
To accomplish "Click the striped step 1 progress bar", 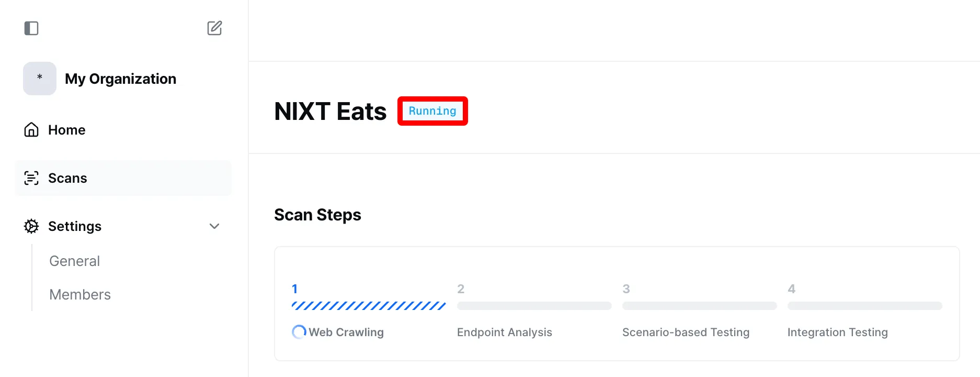I will (369, 306).
